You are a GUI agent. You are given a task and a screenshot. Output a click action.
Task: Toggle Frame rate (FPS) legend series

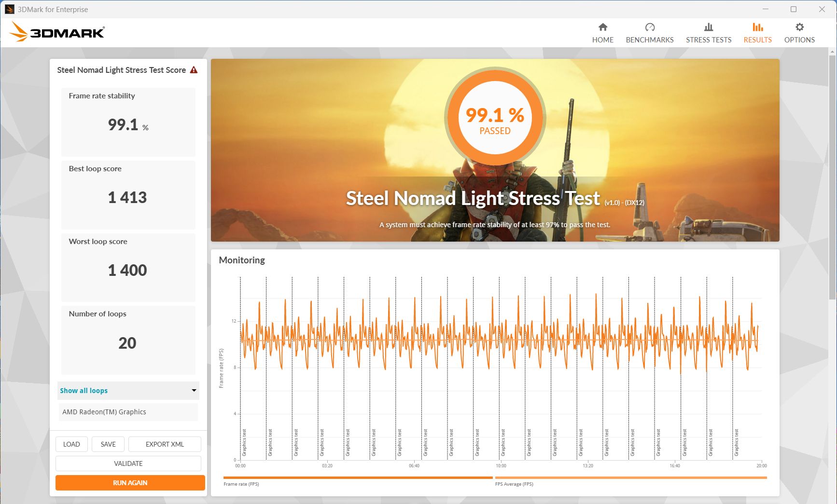241,484
